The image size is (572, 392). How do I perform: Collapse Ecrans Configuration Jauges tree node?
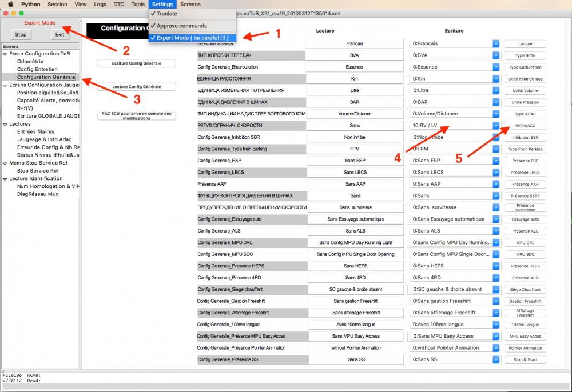[5, 85]
